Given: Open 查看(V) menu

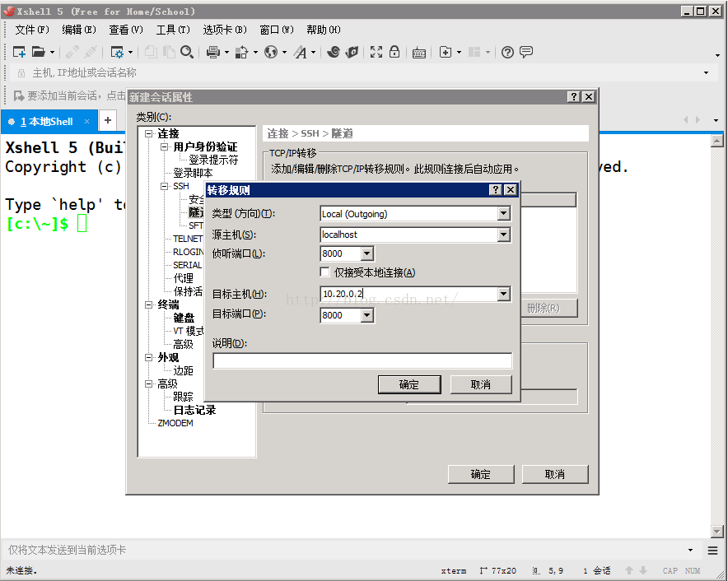Looking at the screenshot, I should [126, 30].
